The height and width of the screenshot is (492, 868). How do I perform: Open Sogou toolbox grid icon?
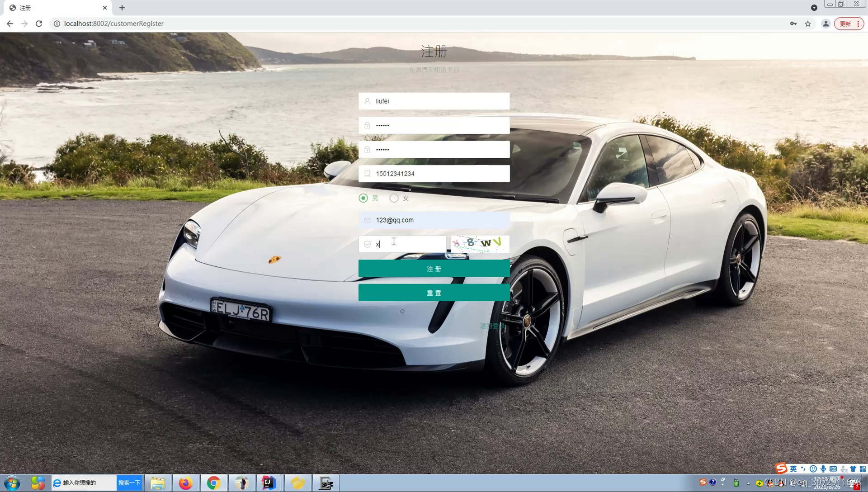[863, 469]
